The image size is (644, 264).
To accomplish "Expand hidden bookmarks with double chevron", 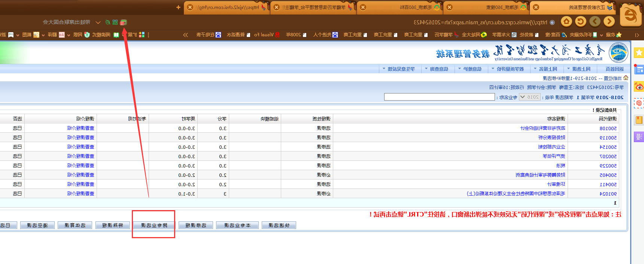I will (186, 35).
